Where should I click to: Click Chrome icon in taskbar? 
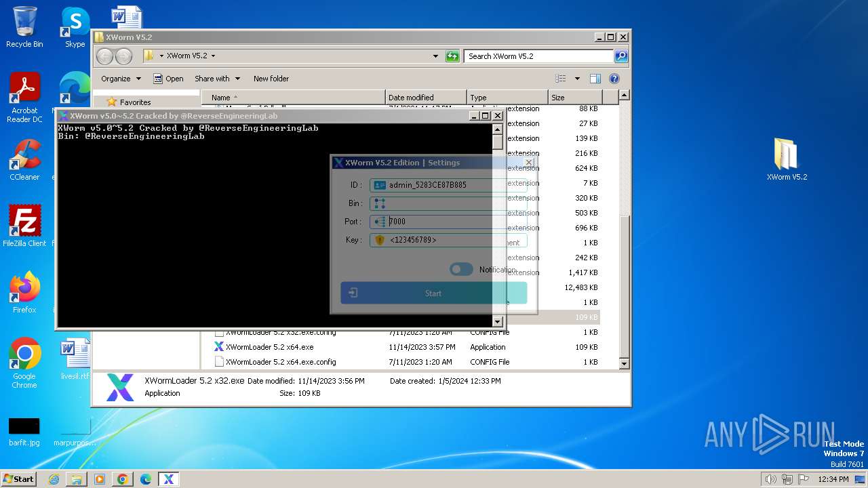[123, 479]
